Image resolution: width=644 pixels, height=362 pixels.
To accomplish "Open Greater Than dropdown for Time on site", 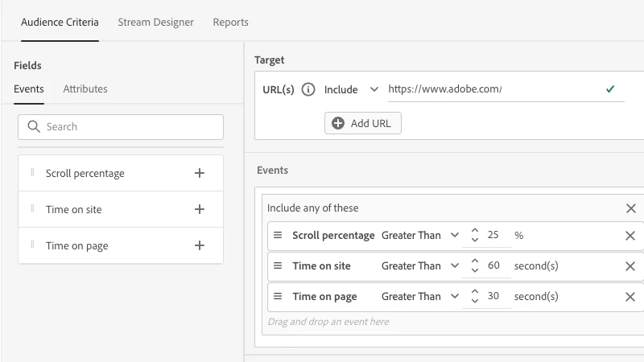I will tap(419, 266).
